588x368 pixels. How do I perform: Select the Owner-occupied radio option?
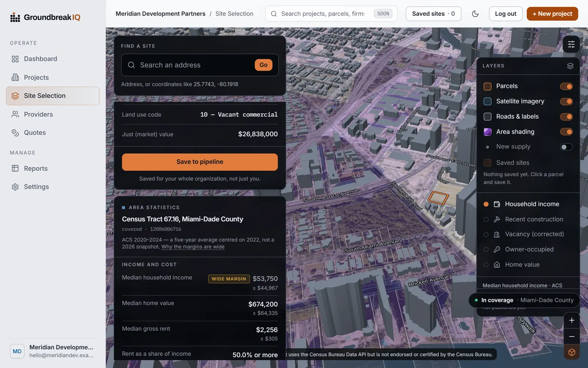(x=486, y=250)
